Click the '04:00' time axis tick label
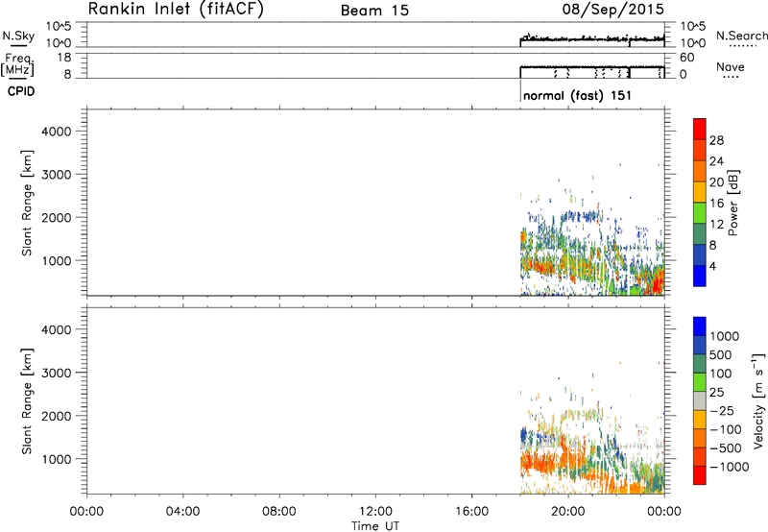 click(x=182, y=512)
